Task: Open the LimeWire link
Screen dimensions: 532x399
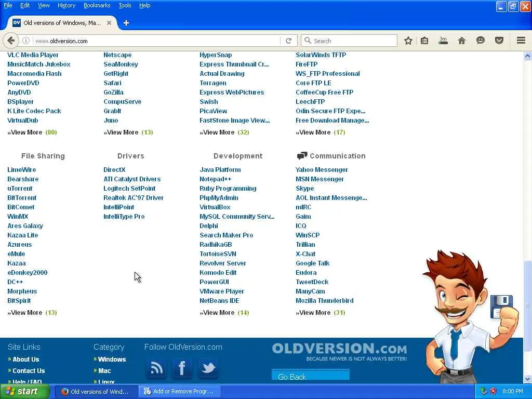Action: [x=22, y=170]
